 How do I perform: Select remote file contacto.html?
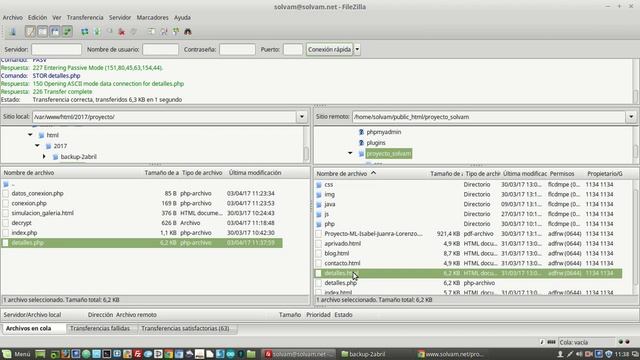[342, 263]
